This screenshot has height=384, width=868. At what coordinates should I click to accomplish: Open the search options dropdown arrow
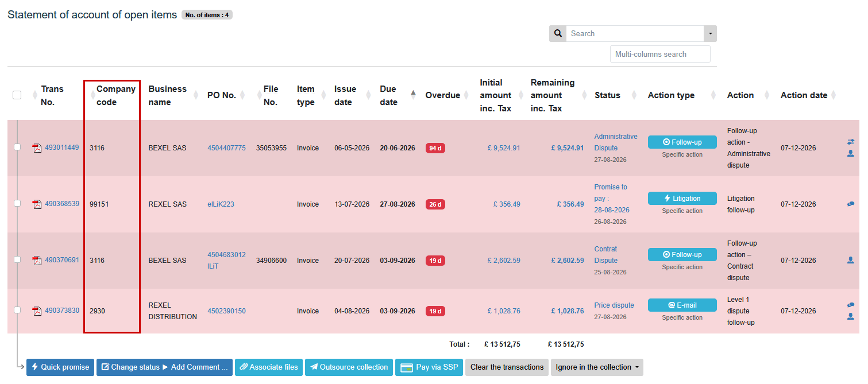pos(710,33)
